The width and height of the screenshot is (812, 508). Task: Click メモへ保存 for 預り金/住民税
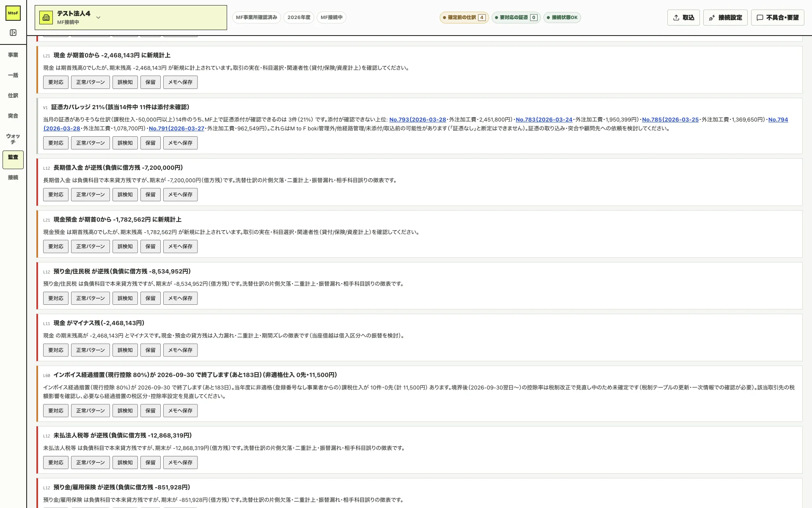click(181, 298)
